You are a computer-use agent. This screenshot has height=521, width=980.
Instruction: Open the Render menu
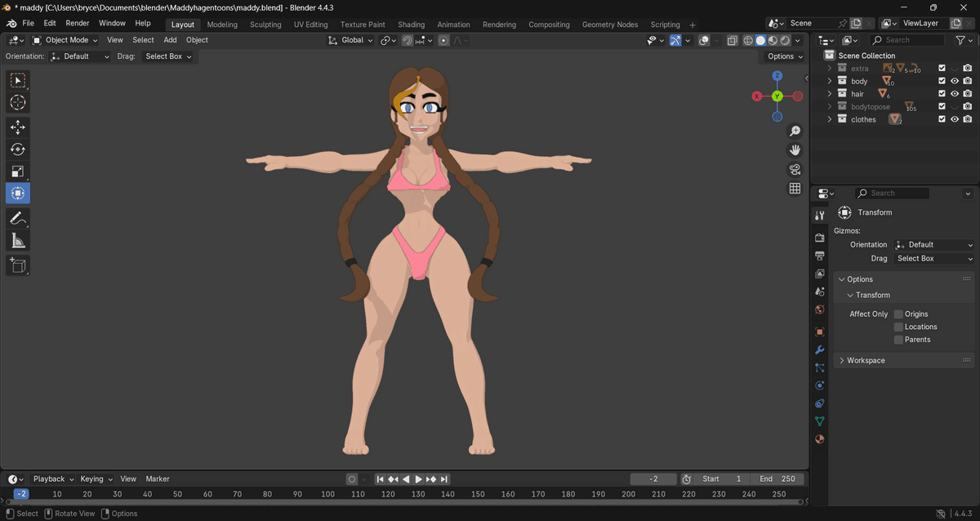78,24
